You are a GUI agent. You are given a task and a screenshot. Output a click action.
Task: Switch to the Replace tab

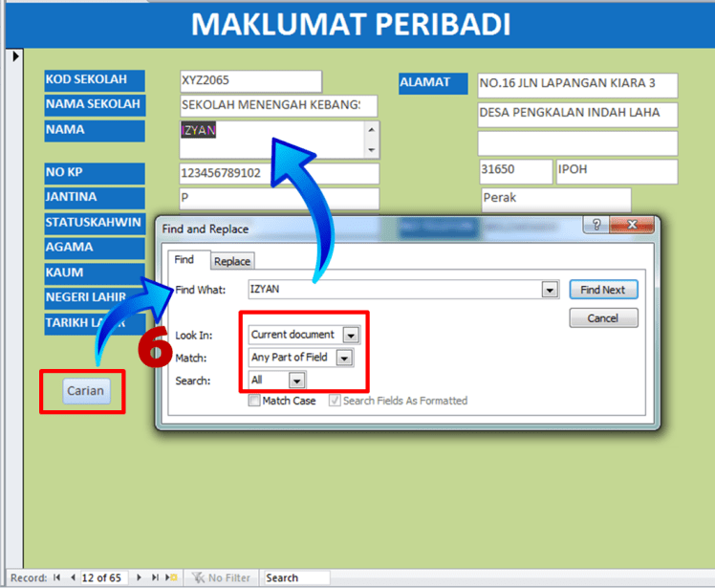[232, 261]
